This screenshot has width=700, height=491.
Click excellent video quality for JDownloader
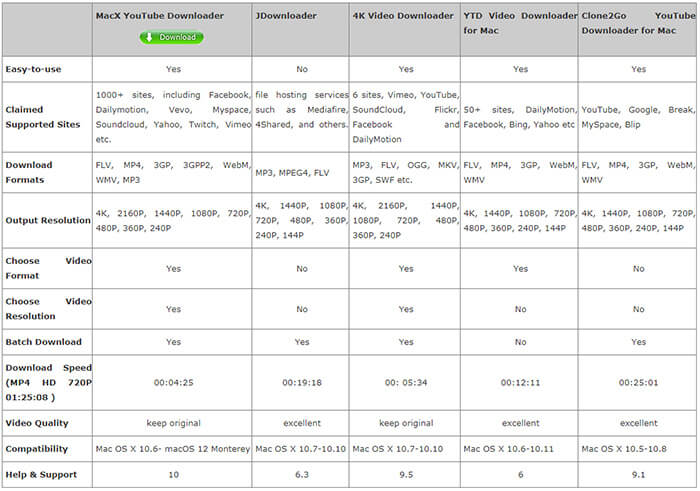point(302,423)
